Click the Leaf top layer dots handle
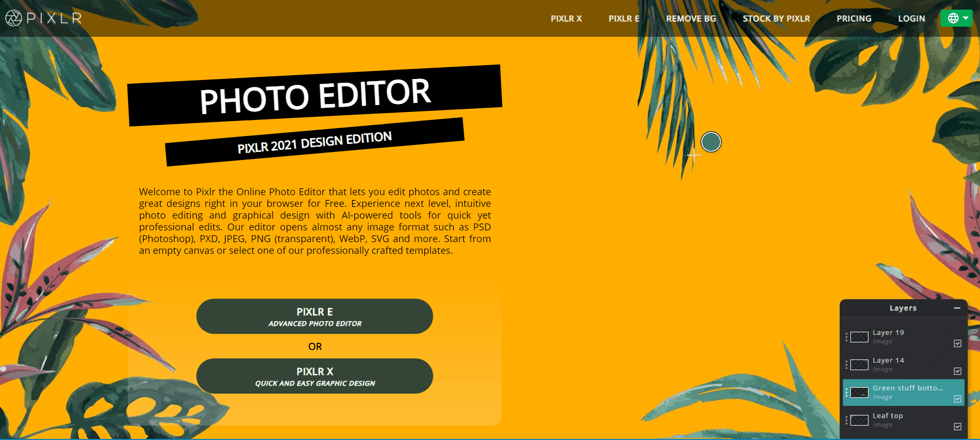 click(x=846, y=420)
